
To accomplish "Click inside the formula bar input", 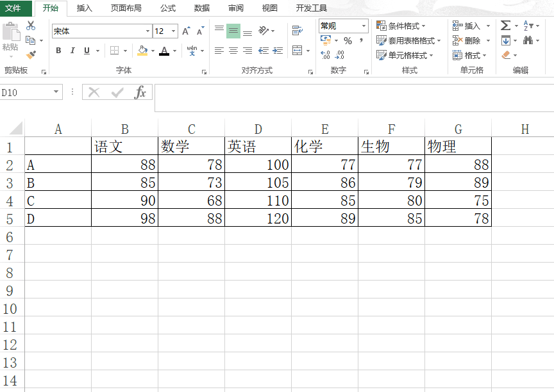I will [354, 98].
